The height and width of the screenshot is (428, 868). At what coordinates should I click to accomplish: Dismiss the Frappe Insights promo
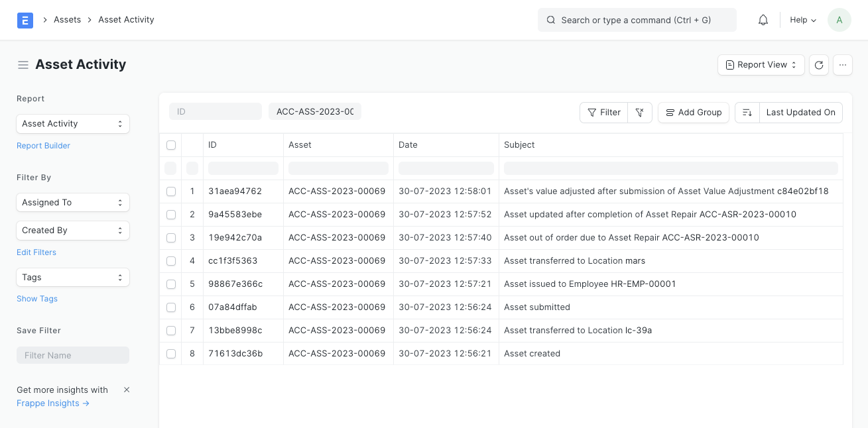(127, 390)
